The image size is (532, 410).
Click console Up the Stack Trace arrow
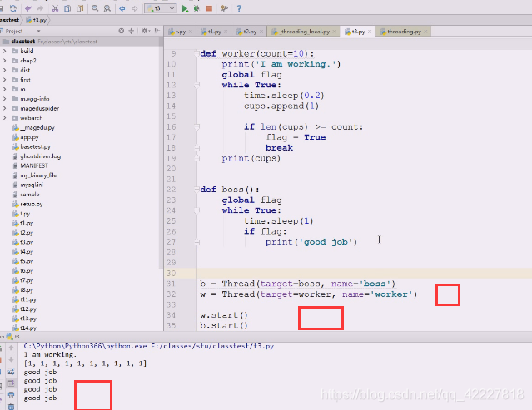11,348
